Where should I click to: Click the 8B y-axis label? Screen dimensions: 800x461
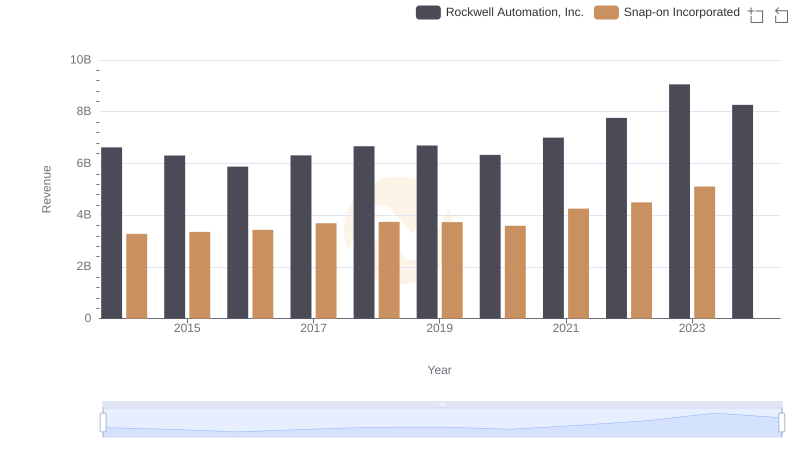pos(84,111)
